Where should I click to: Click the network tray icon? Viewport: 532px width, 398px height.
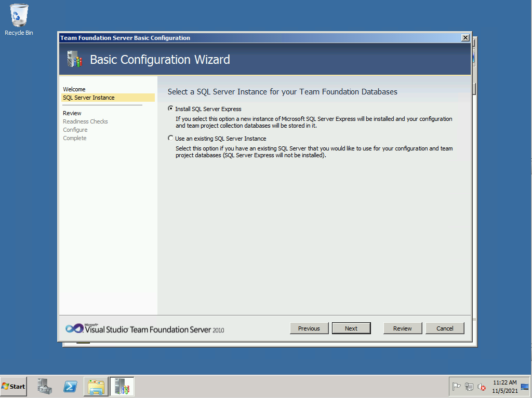[x=469, y=387]
